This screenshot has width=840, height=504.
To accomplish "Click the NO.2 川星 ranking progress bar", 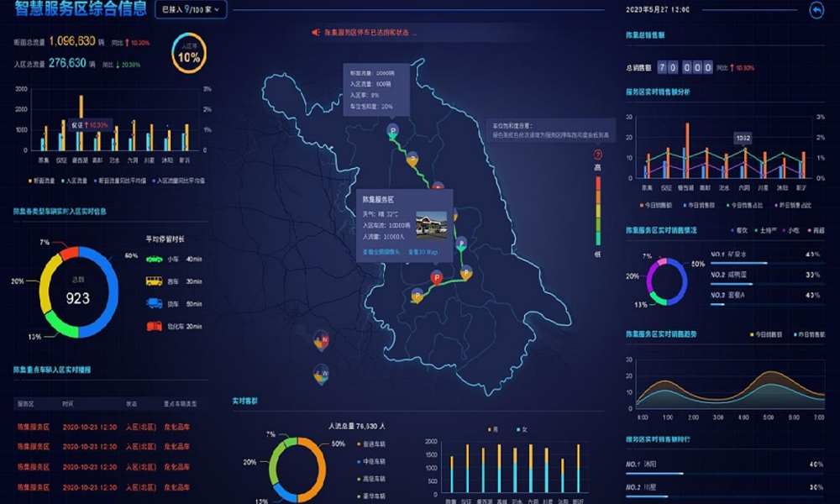I will pos(726,496).
